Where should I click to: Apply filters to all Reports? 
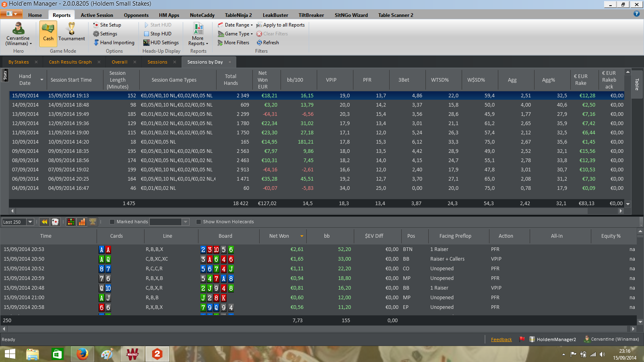pyautogui.click(x=281, y=25)
